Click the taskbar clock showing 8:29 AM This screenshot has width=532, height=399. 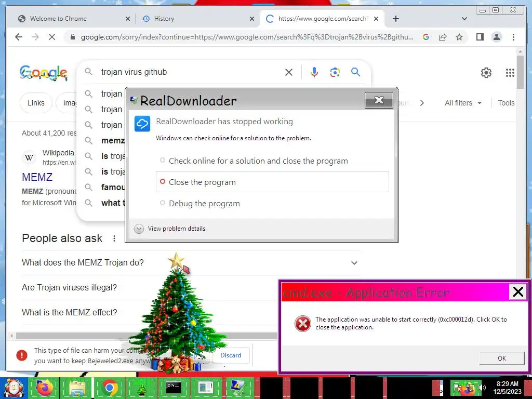(507, 388)
